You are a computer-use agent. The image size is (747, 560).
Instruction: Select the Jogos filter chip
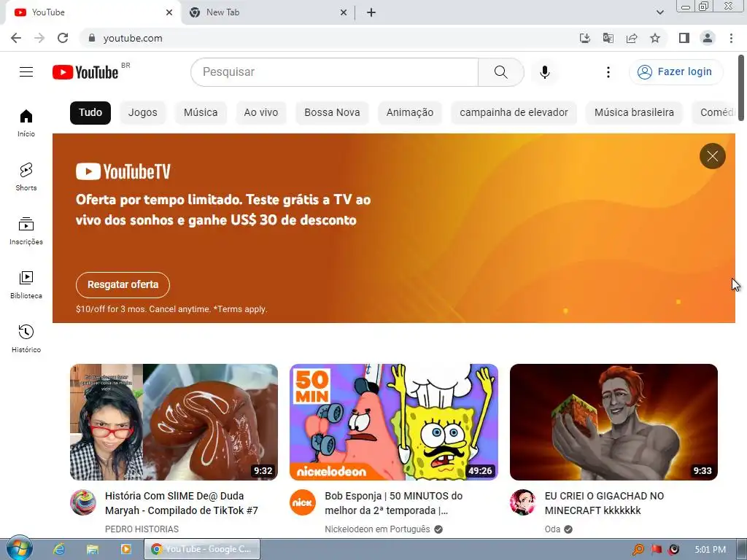click(142, 113)
